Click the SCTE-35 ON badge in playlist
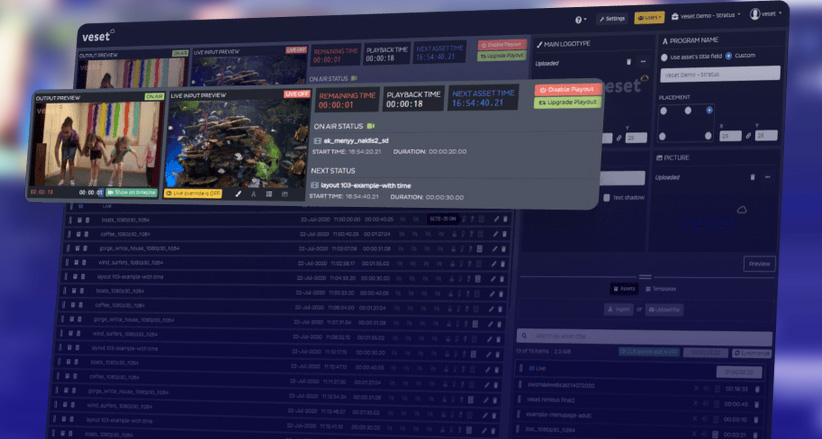Screen dimensions: 822x439 444,219
